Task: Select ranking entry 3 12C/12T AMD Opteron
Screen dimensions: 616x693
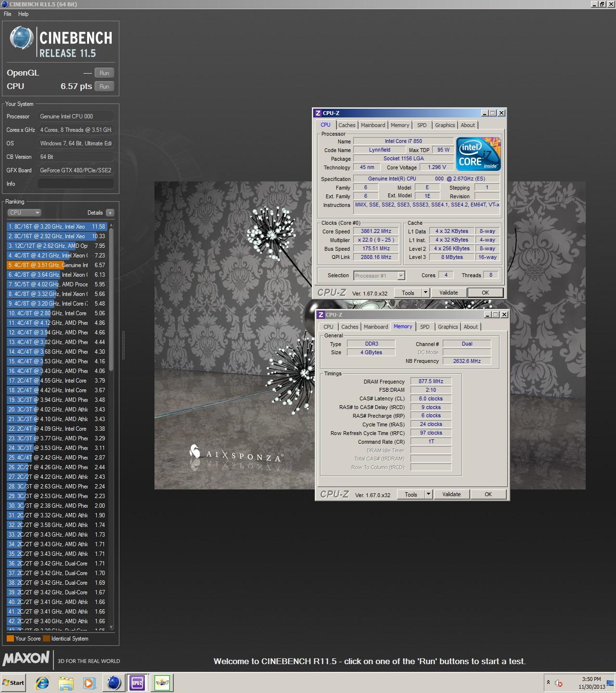Action: click(x=57, y=246)
